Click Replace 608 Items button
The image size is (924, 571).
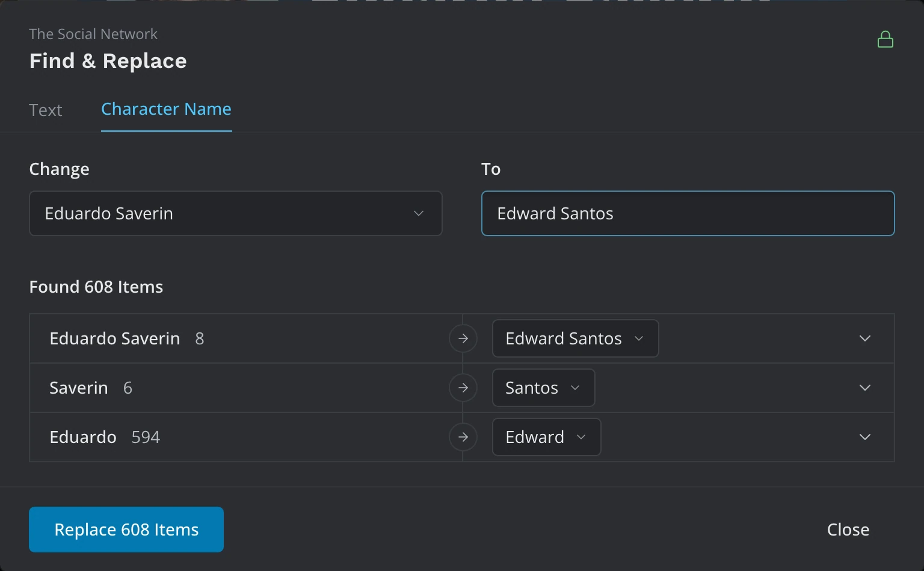[126, 530]
